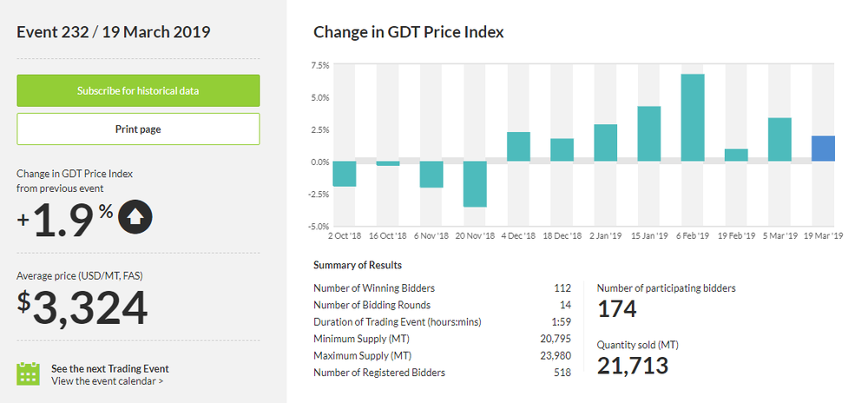Viewport: 868px width, 403px height.
Task: Click the 15 Jan '19 chart bar
Action: (649, 134)
